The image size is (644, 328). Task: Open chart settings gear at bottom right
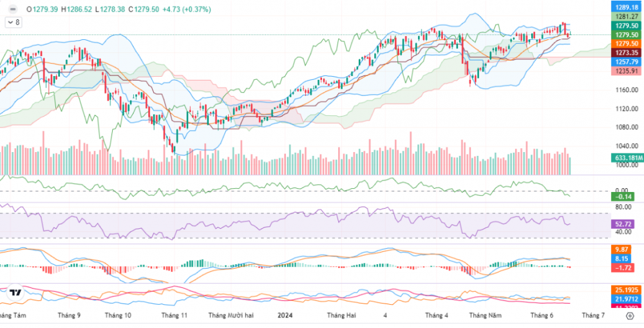pyautogui.click(x=628, y=316)
